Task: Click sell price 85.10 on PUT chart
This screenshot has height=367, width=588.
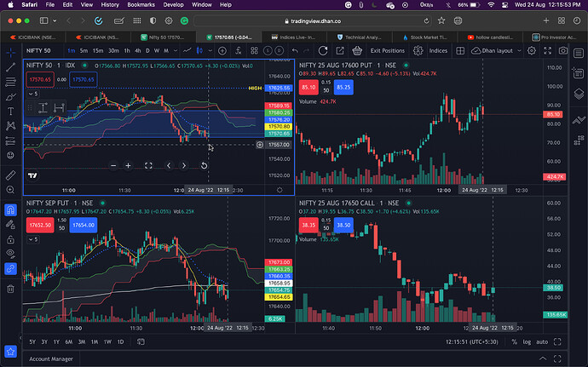Action: point(308,88)
